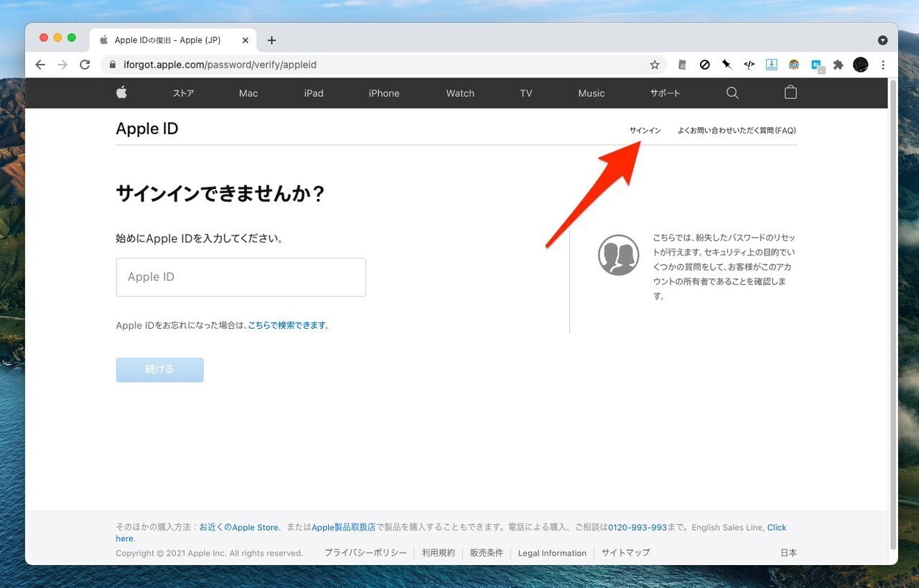This screenshot has width=919, height=588.
Task: Open the Chrome extensions puzzle icon
Action: point(838,65)
